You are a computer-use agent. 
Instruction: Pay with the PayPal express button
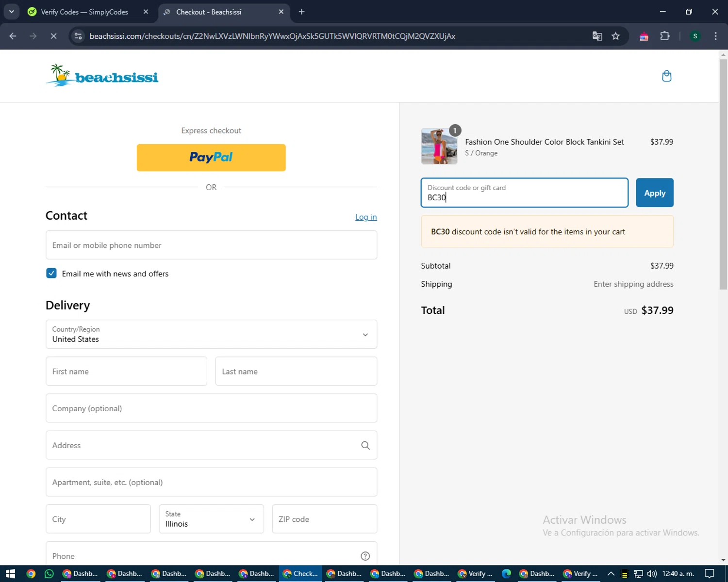tap(211, 158)
